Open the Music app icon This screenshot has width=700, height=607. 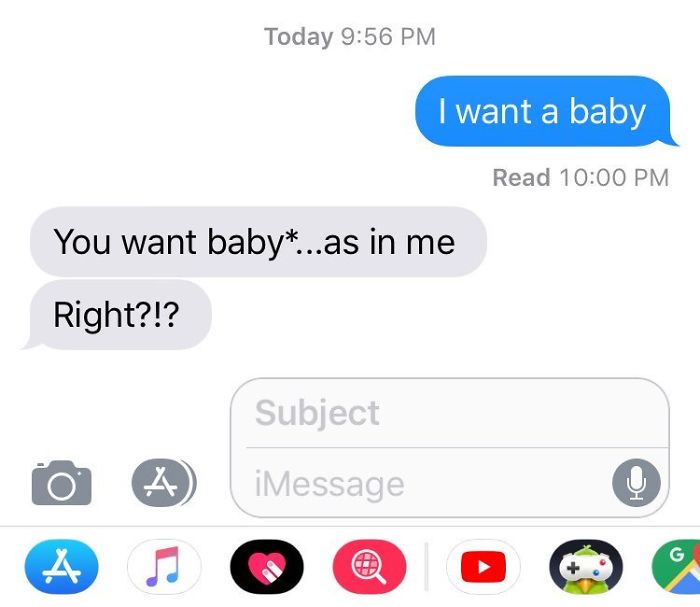164,567
